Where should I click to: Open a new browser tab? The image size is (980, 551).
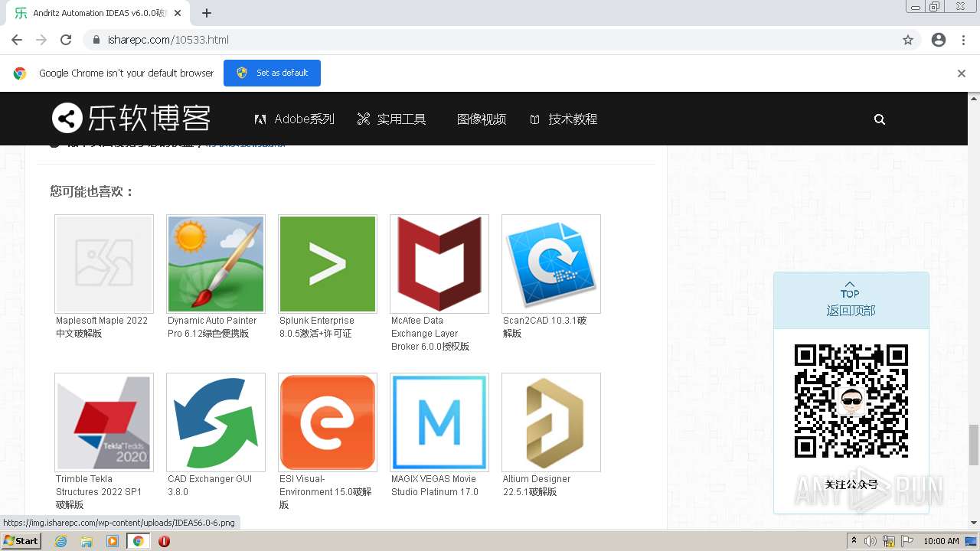tap(207, 13)
